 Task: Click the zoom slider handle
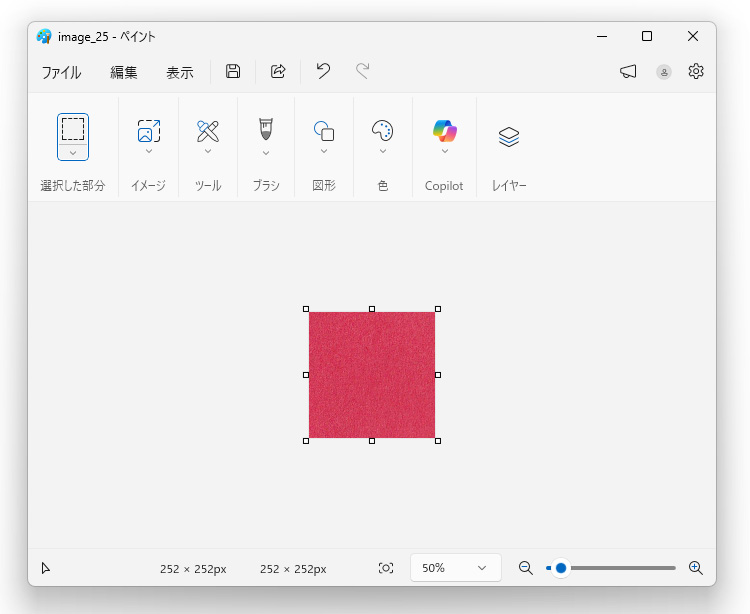pos(561,568)
